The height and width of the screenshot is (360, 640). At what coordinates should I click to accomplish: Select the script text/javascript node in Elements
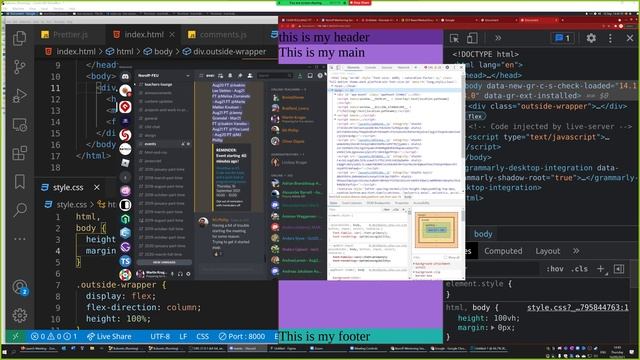coord(539,137)
